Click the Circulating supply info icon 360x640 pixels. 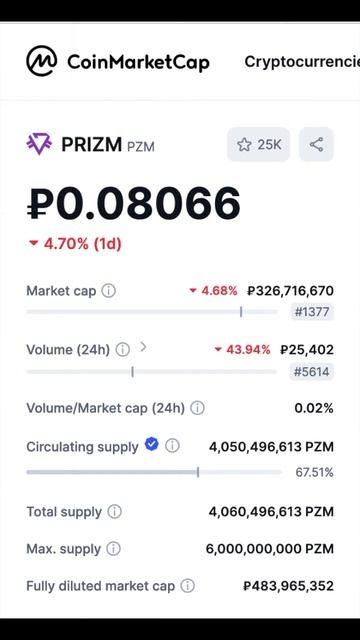click(172, 446)
